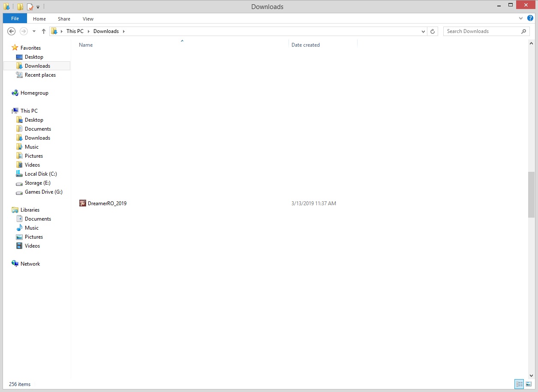Expand the ribbon with the chevron
The height and width of the screenshot is (392, 538).
pos(521,18)
